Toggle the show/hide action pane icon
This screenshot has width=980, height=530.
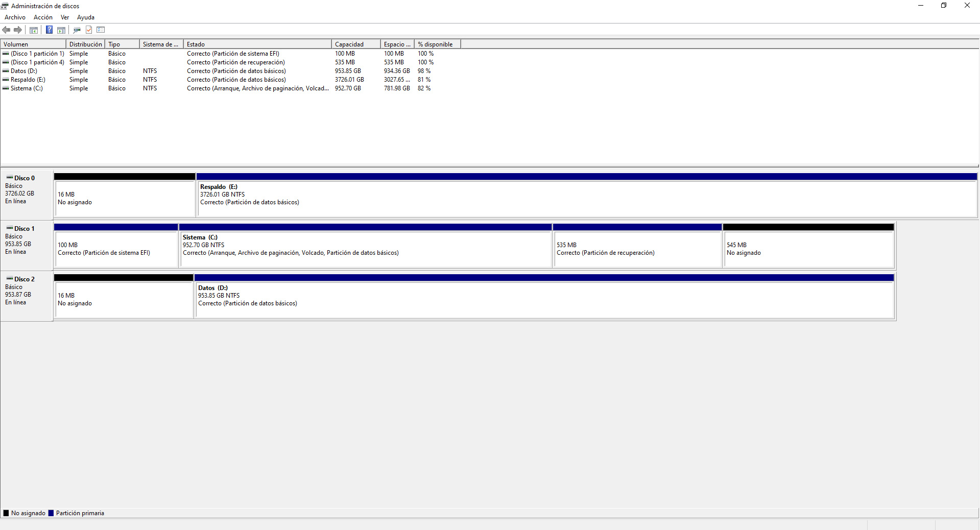coord(61,30)
